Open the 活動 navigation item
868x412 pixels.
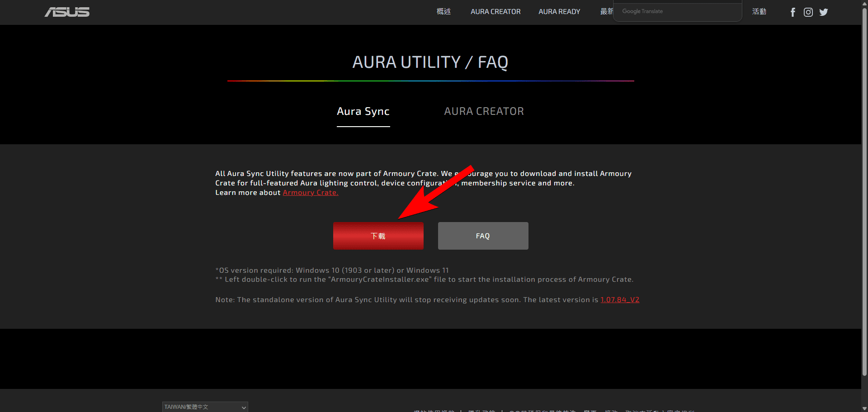[759, 11]
